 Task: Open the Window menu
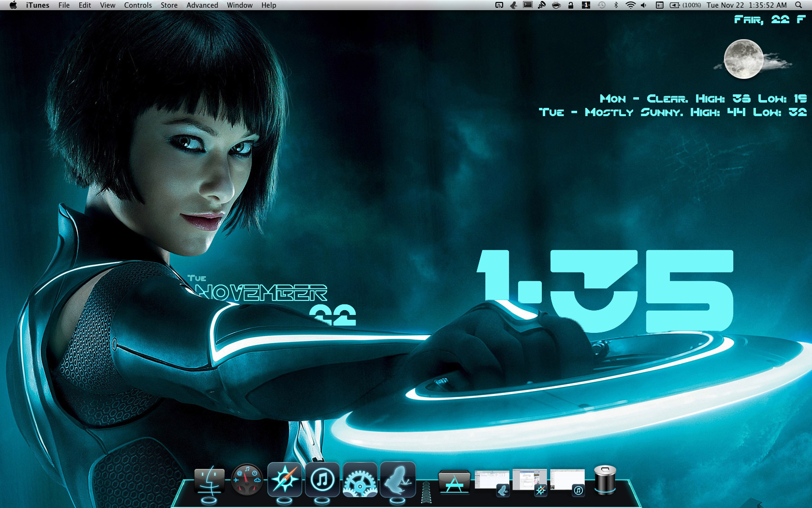pos(240,5)
